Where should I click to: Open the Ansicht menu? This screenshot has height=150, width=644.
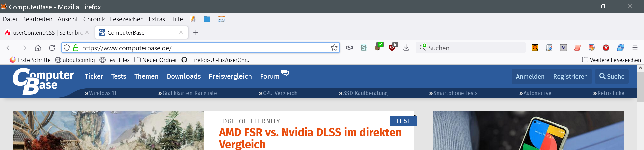point(68,19)
